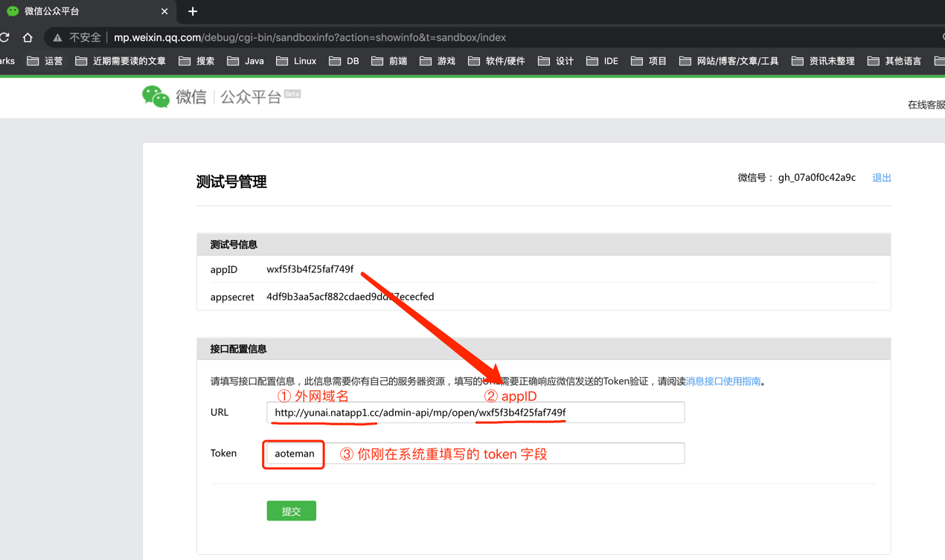Click the green 提交 submit button
Image resolution: width=945 pixels, height=560 pixels.
(291, 510)
